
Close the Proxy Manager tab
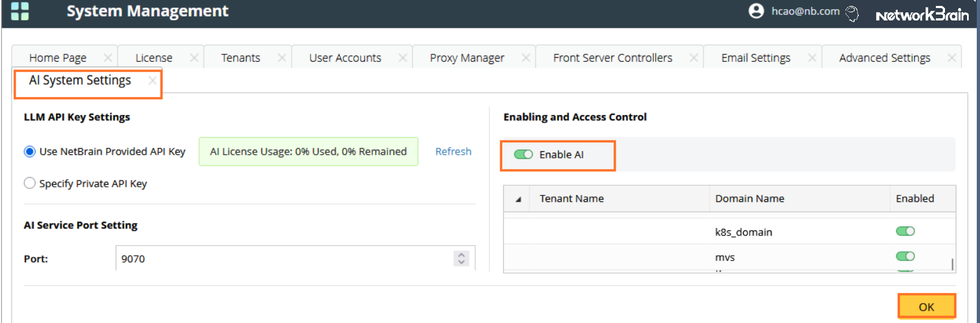pos(526,58)
